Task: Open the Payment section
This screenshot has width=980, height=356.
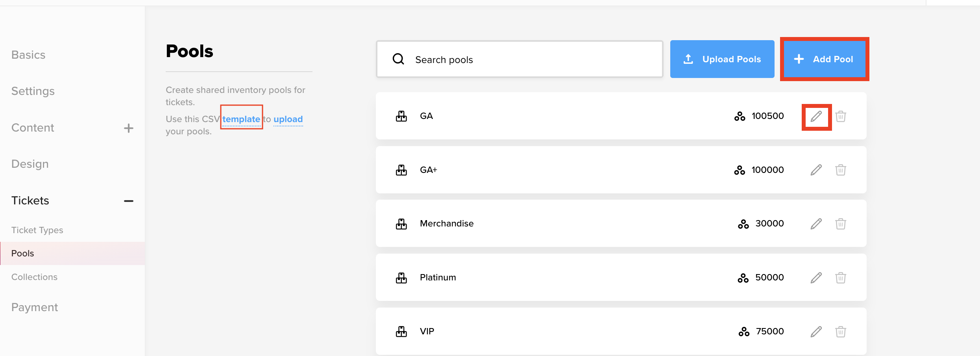Action: click(x=35, y=307)
